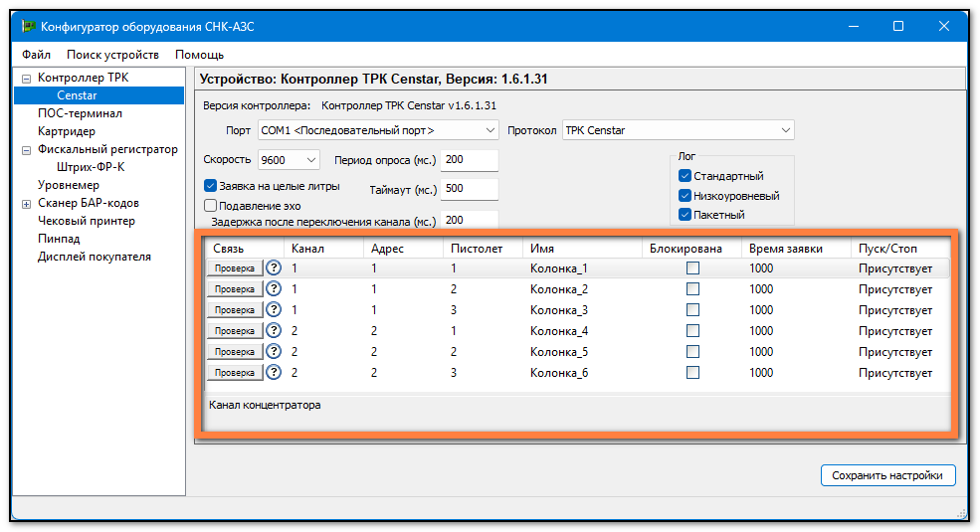This screenshot has width=980, height=532.
Task: Expand the Протокол ТРК Censtar dropdown
Action: 678,130
